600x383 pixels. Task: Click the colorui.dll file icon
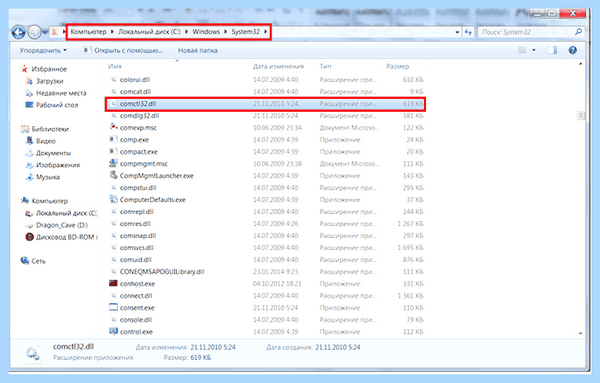pyautogui.click(x=113, y=80)
